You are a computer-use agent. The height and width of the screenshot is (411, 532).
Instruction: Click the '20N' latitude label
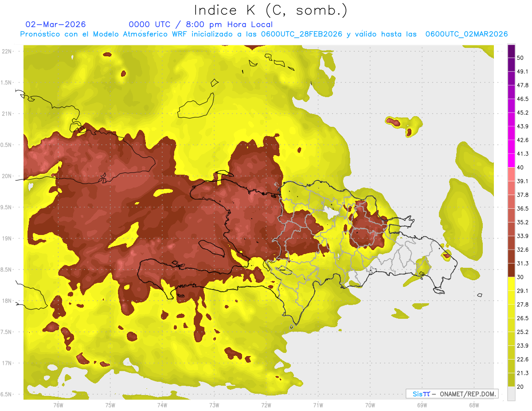pyautogui.click(x=7, y=176)
